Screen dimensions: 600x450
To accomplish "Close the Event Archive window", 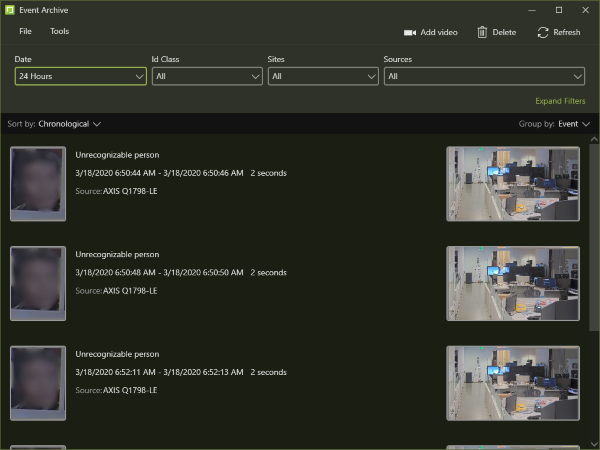I will [x=585, y=10].
